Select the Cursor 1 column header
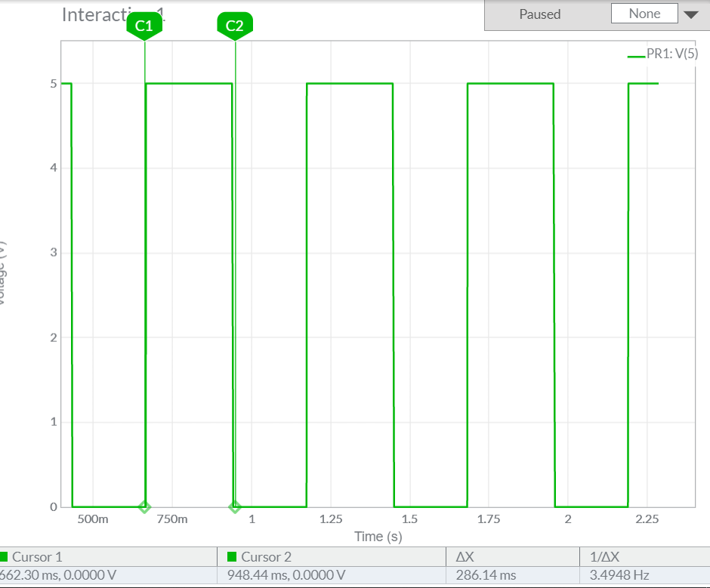Screen dimensions: 710x588 pos(38,557)
